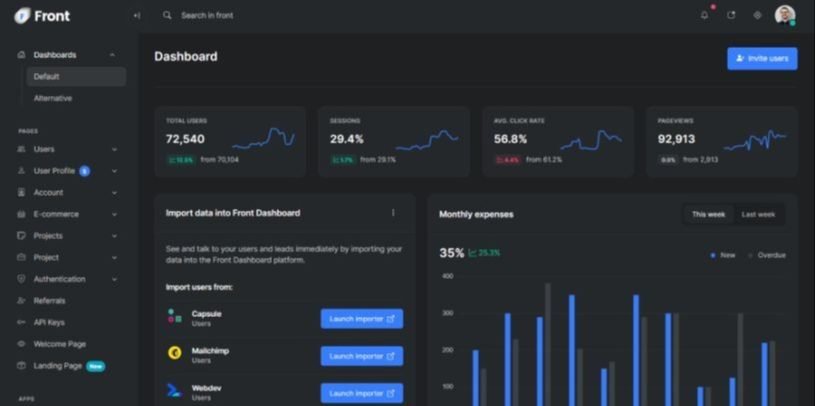Open the three-dot menu on Import data card
This screenshot has height=406, width=815.
pyautogui.click(x=393, y=213)
